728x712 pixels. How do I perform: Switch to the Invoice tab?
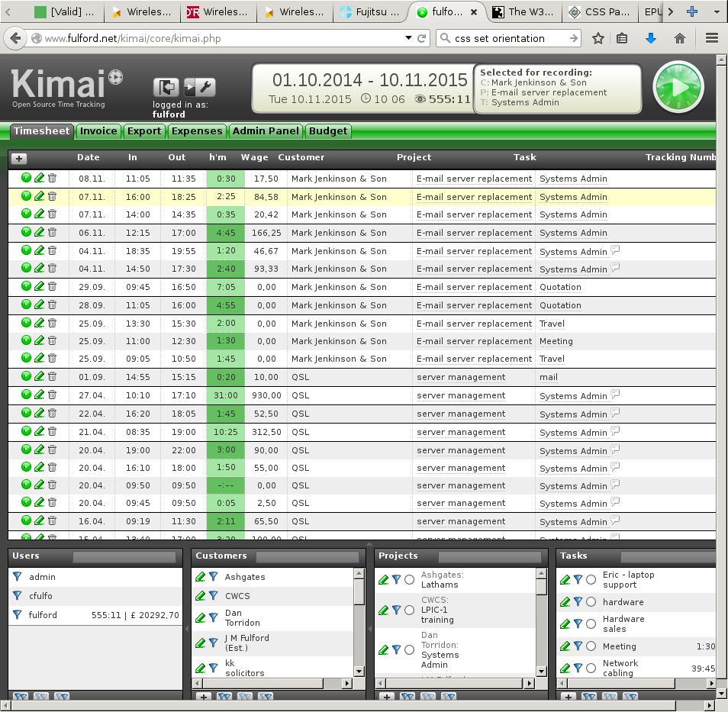(x=98, y=131)
